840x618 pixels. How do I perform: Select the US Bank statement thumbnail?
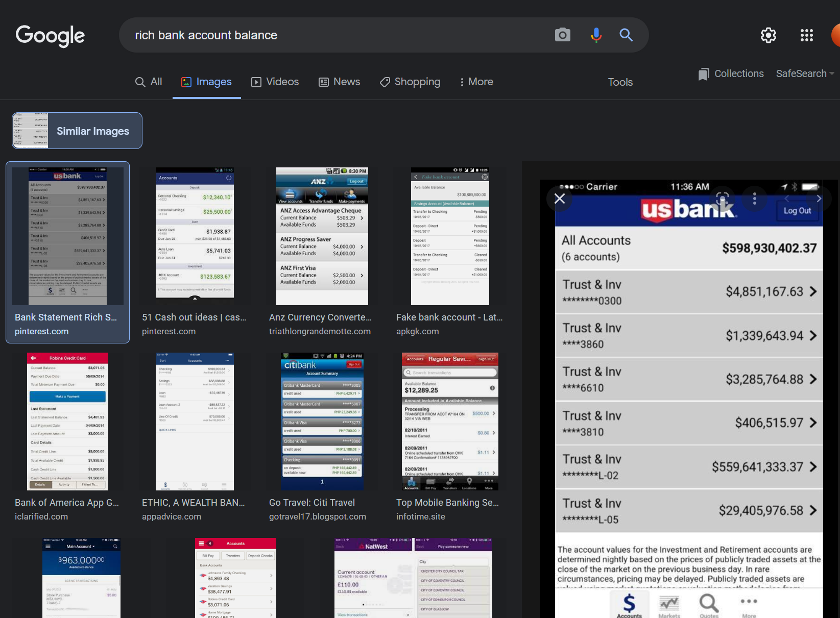click(68, 236)
